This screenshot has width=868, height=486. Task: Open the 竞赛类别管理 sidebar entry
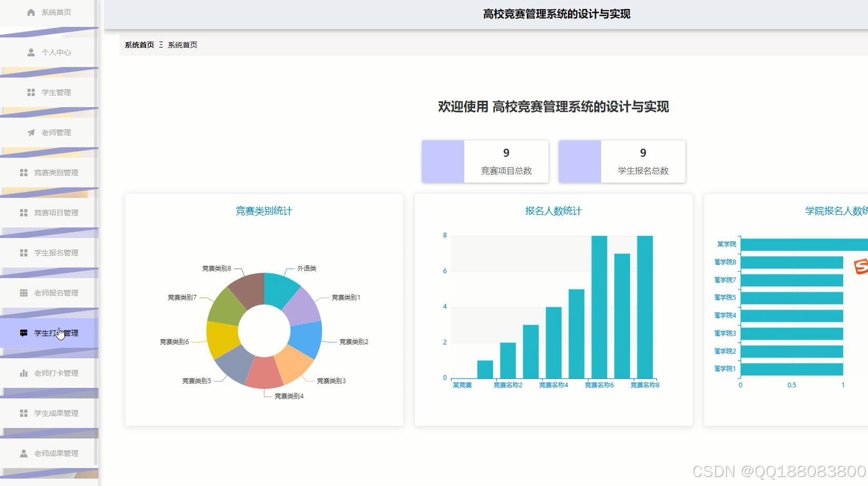[55, 172]
